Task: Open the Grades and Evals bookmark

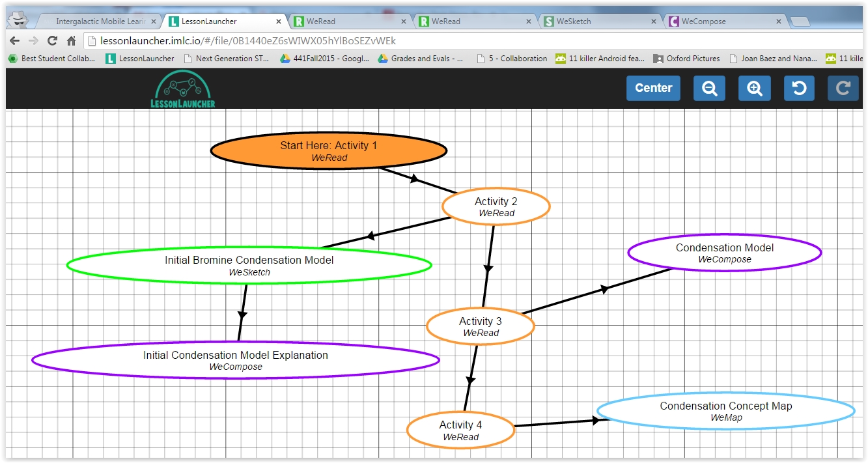Action: pos(421,59)
